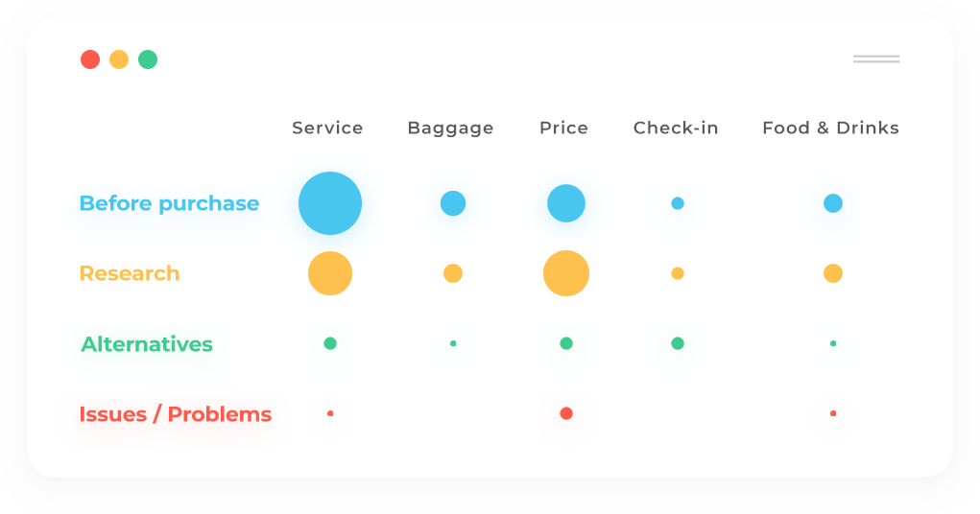
Task: Click the large blue Service bubble
Action: [330, 203]
